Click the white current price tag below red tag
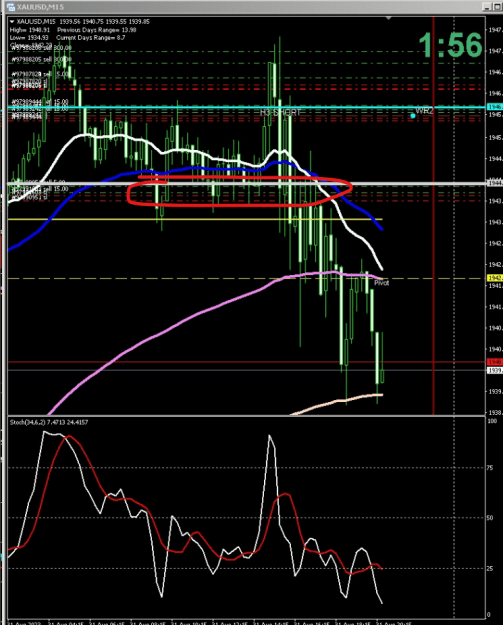The width and height of the screenshot is (503, 625). pos(495,371)
